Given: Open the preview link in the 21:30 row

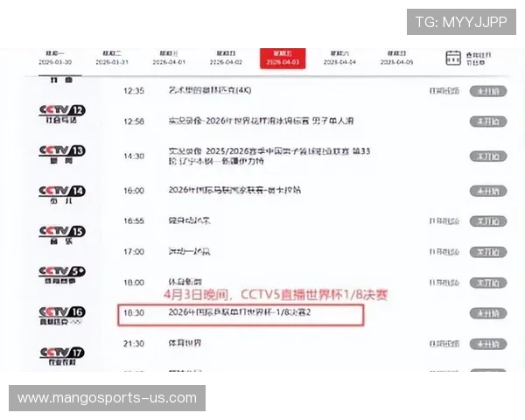Looking at the screenshot, I should pos(444,344).
